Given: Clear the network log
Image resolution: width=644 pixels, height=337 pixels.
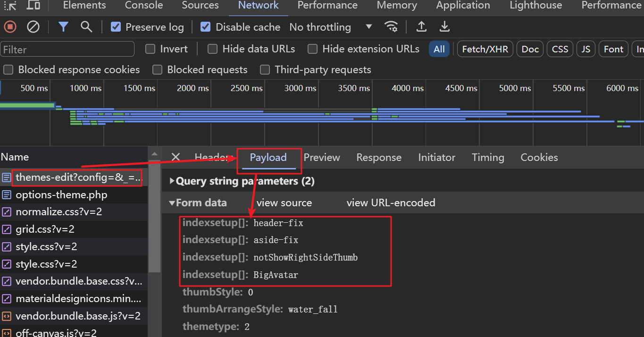Looking at the screenshot, I should click(33, 27).
